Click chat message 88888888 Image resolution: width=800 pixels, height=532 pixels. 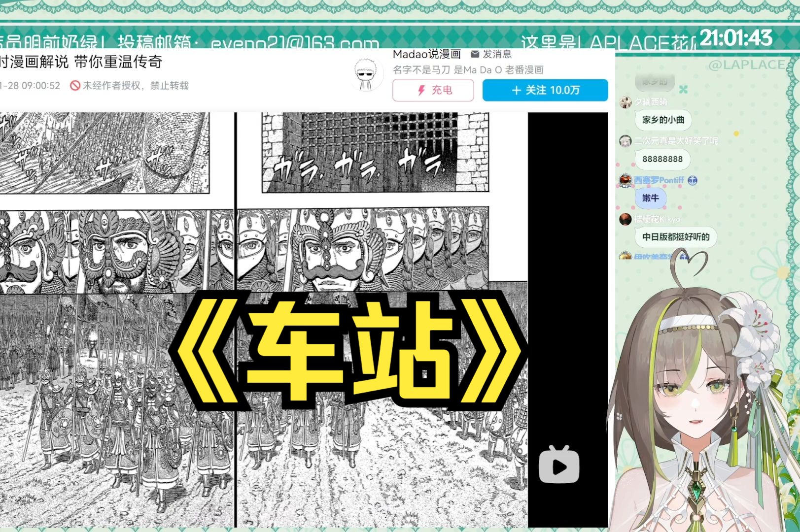click(662, 159)
